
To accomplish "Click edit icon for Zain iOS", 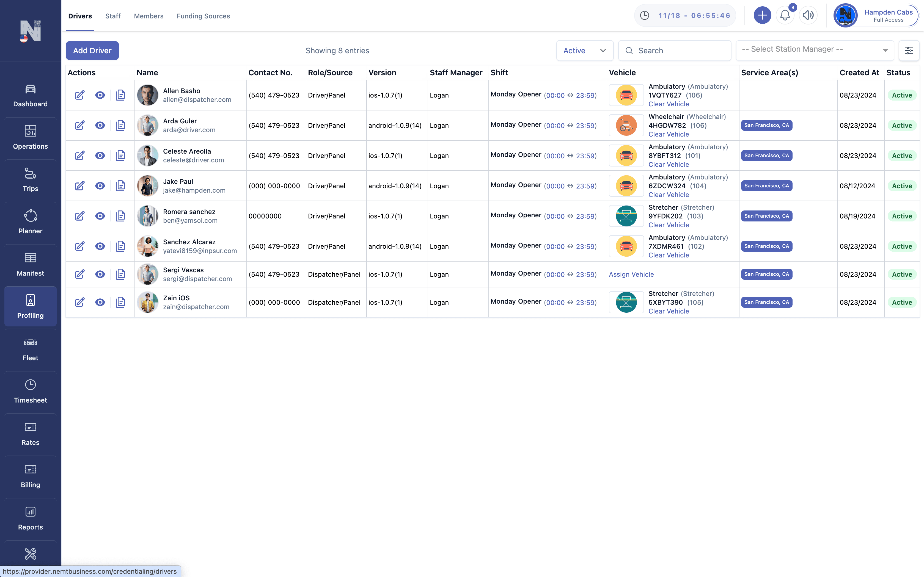I will [79, 302].
